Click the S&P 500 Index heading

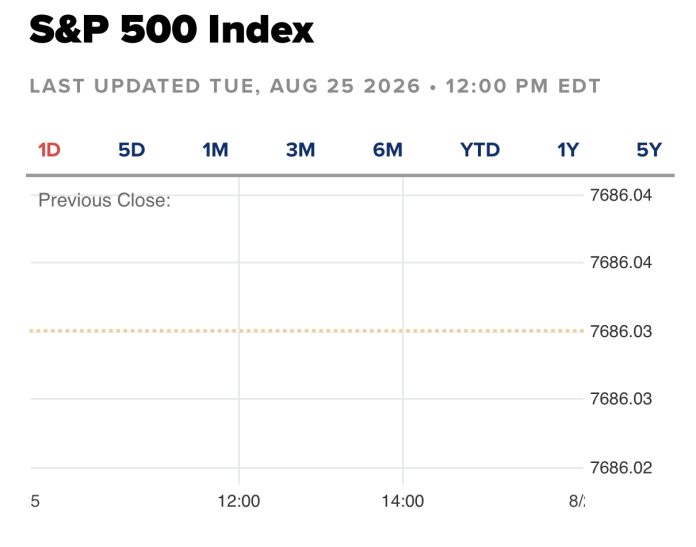[171, 30]
